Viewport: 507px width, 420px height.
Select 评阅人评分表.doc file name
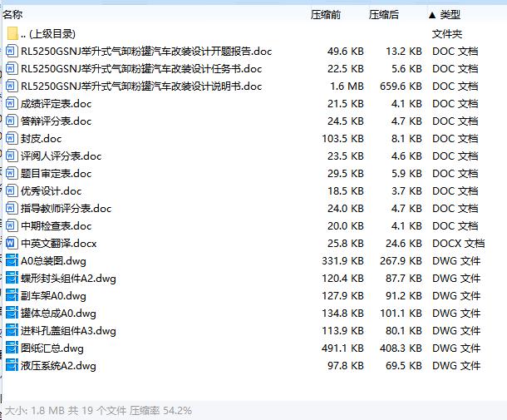point(62,156)
